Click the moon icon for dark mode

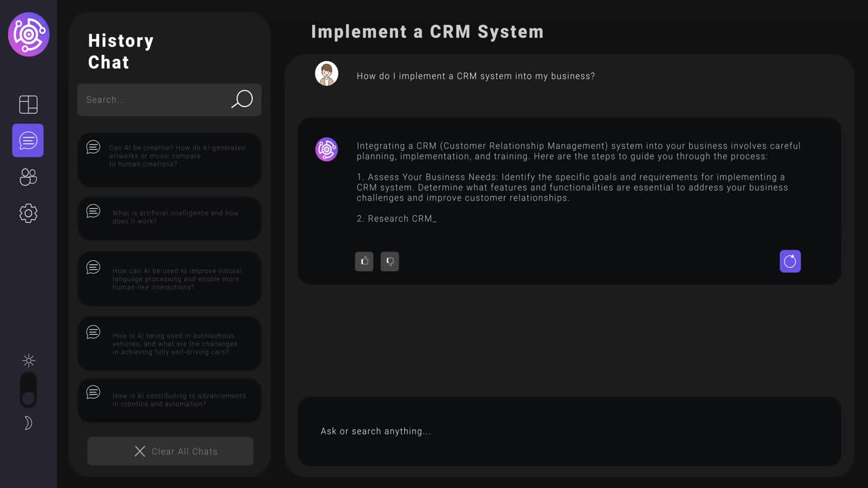coord(28,422)
